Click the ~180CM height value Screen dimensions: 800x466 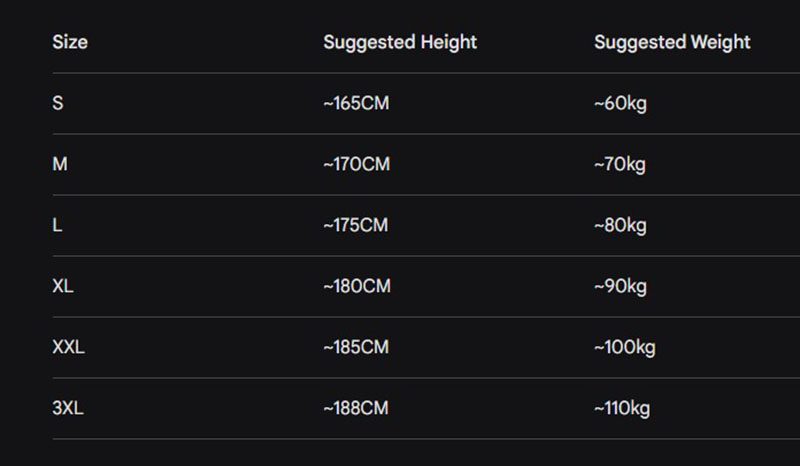point(356,286)
